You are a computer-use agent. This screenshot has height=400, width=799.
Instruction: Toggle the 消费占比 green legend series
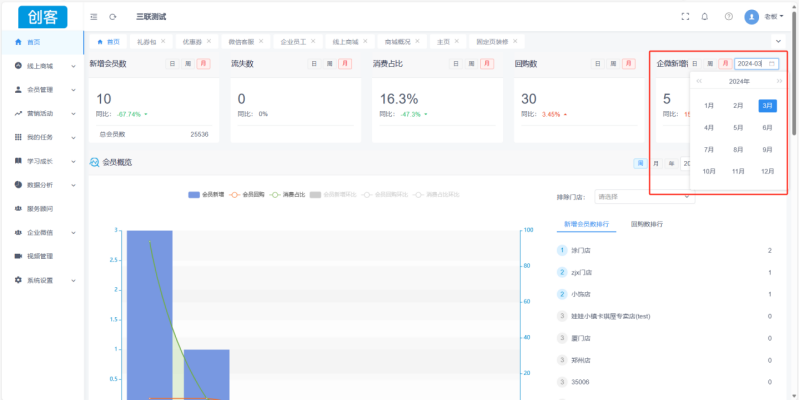[x=288, y=195]
